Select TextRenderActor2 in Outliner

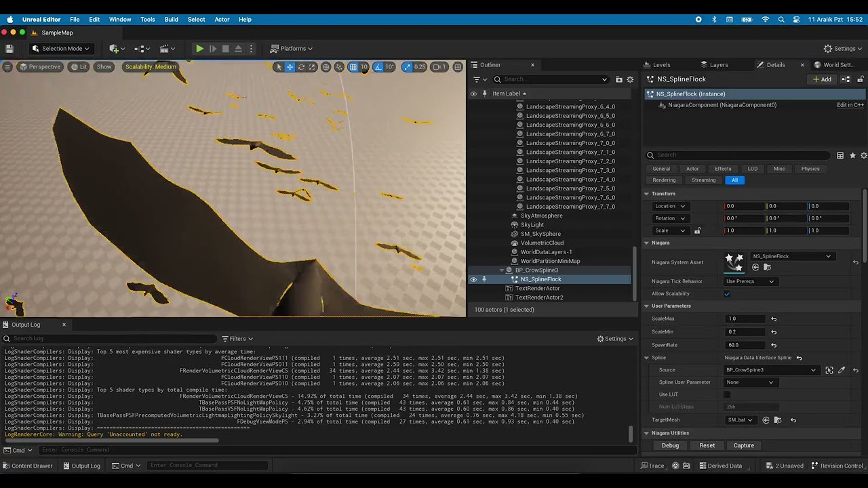[x=540, y=298]
